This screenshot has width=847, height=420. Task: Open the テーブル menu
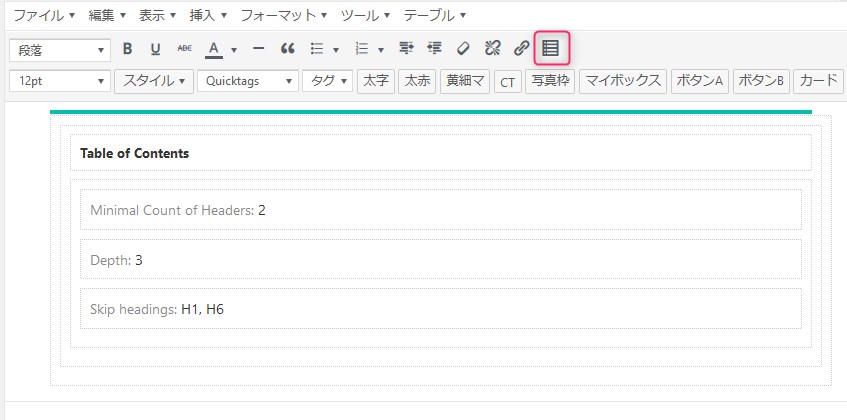coord(435,16)
